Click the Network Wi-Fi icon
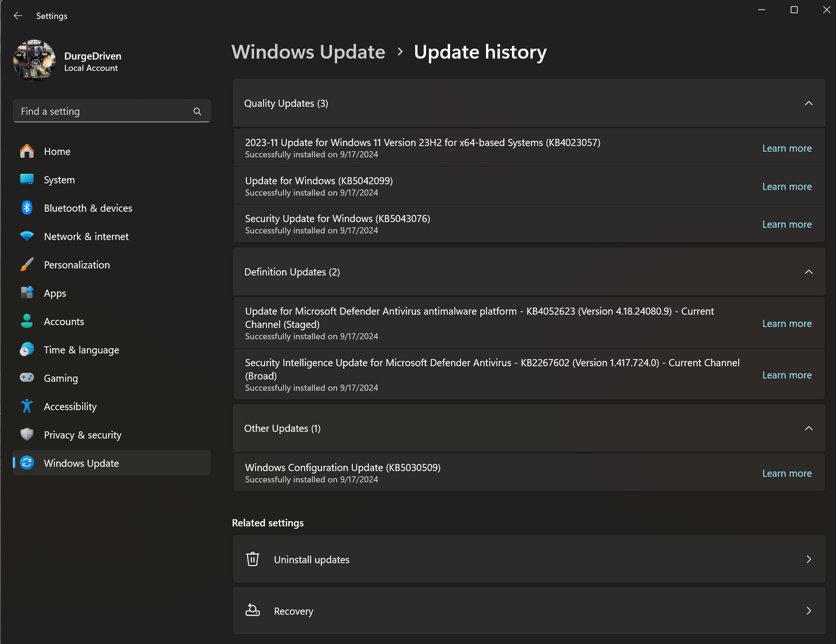This screenshot has width=836, height=644. [x=27, y=236]
